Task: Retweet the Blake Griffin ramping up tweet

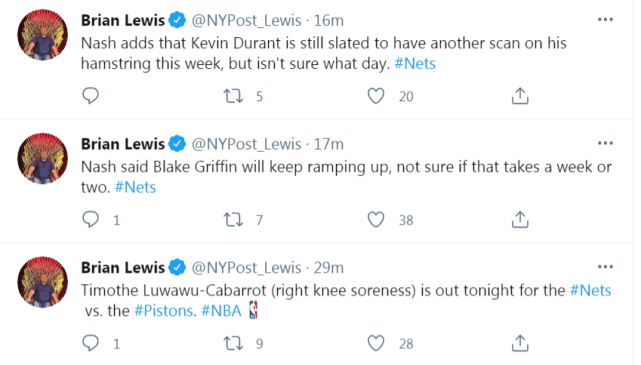Action: (x=233, y=220)
